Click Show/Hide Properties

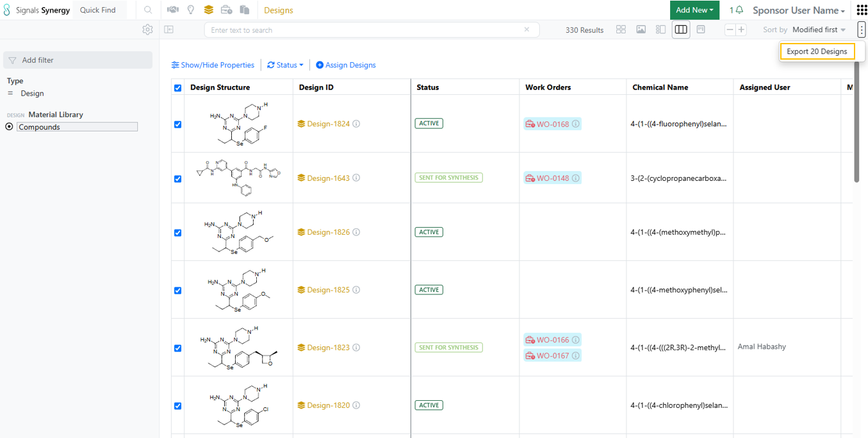click(213, 65)
